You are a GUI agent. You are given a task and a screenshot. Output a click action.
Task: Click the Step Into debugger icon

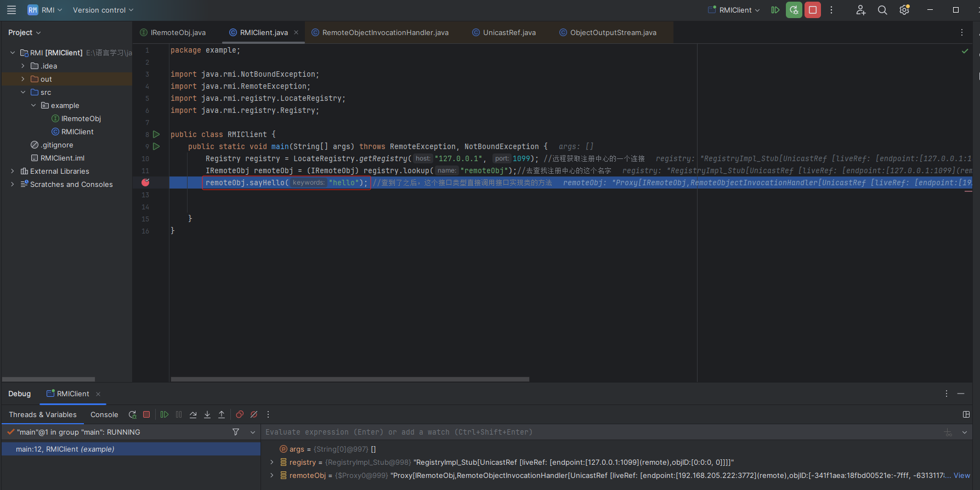(207, 414)
